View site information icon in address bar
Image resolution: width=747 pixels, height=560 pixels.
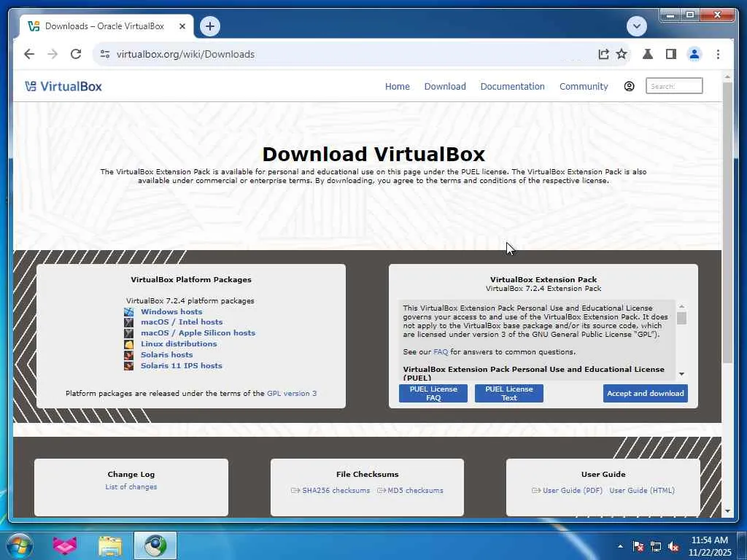pos(105,54)
